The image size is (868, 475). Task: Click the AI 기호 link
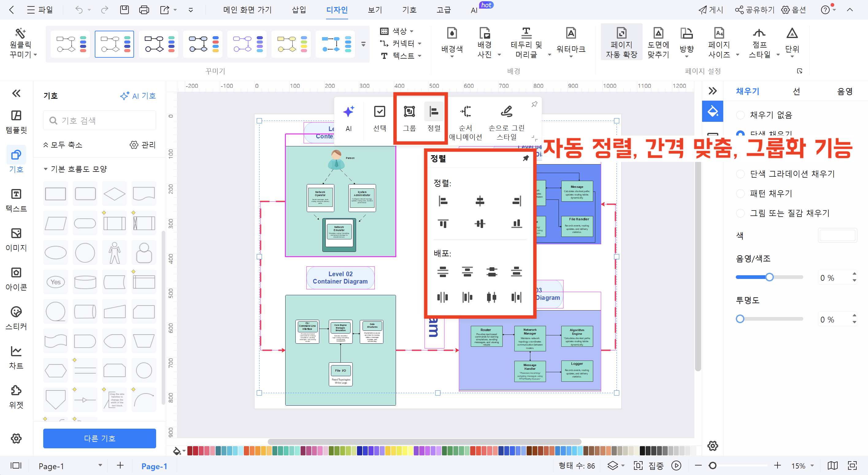pos(138,96)
